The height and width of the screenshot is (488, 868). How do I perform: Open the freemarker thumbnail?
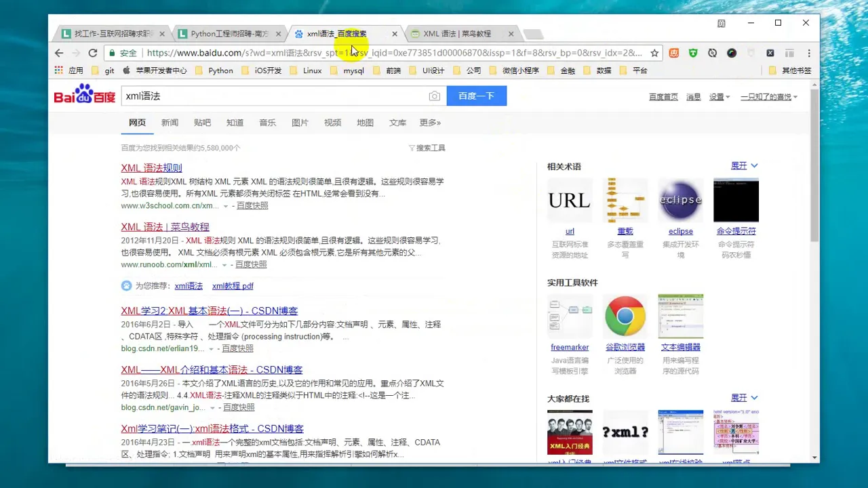coord(570,316)
